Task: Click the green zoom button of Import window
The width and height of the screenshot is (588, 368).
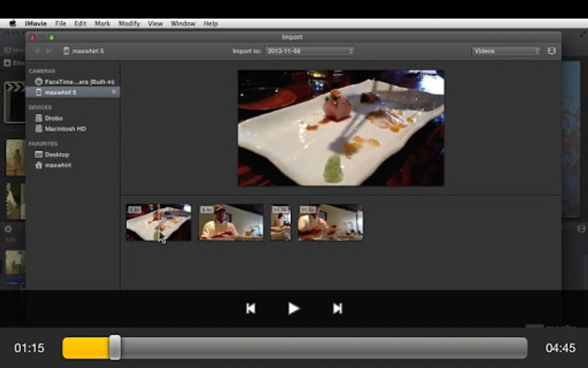Action: [51, 37]
